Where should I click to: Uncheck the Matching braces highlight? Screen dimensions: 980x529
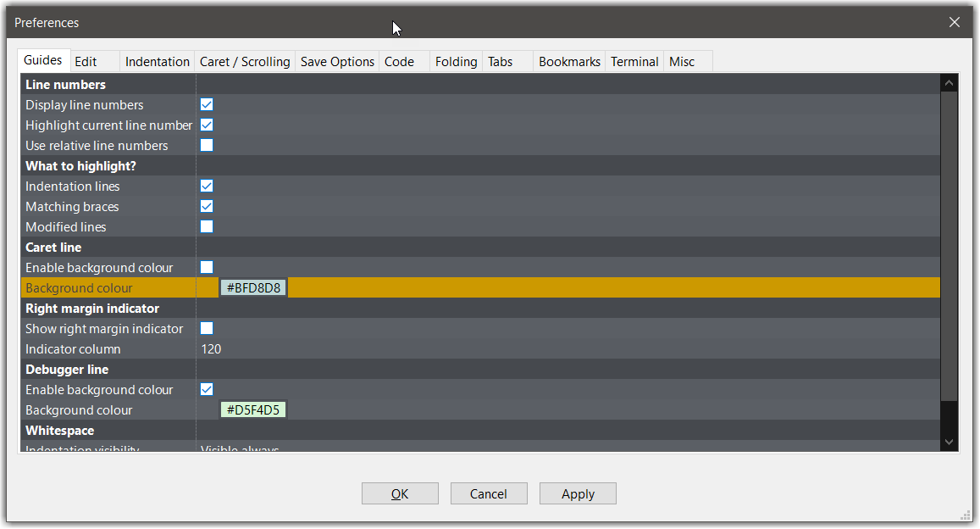[x=207, y=206]
